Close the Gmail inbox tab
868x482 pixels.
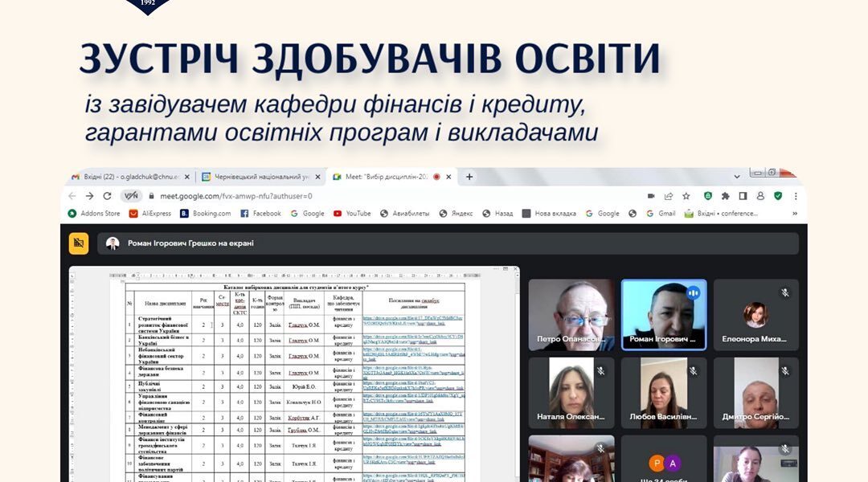coord(186,177)
